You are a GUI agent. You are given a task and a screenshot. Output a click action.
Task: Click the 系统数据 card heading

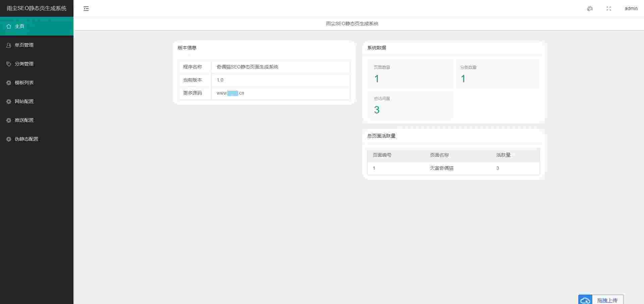pyautogui.click(x=377, y=48)
